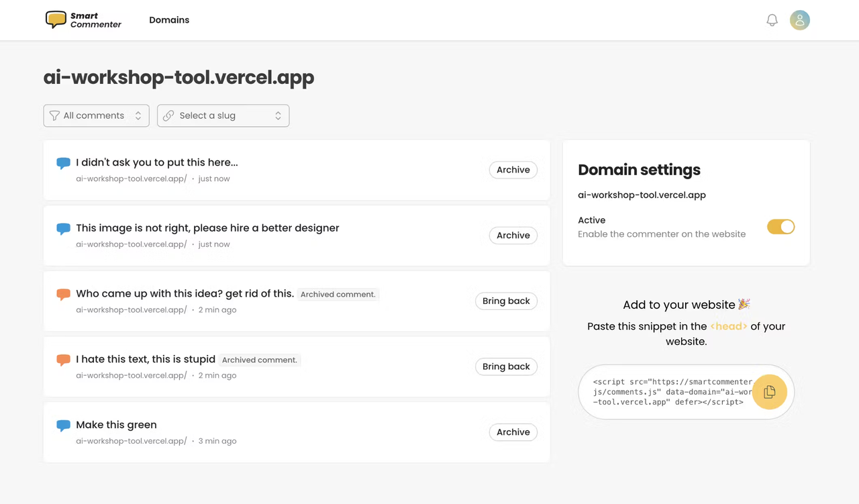
Task: Copy the script snippet with the copy icon
Action: click(769, 392)
